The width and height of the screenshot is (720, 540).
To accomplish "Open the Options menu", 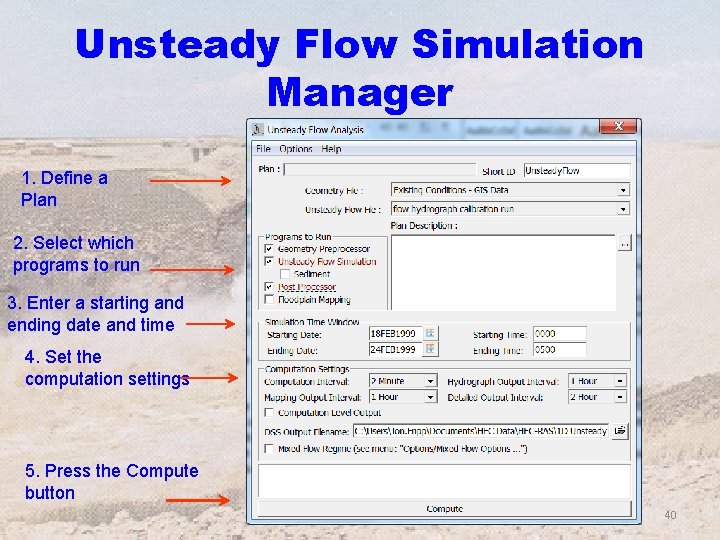I will click(296, 149).
